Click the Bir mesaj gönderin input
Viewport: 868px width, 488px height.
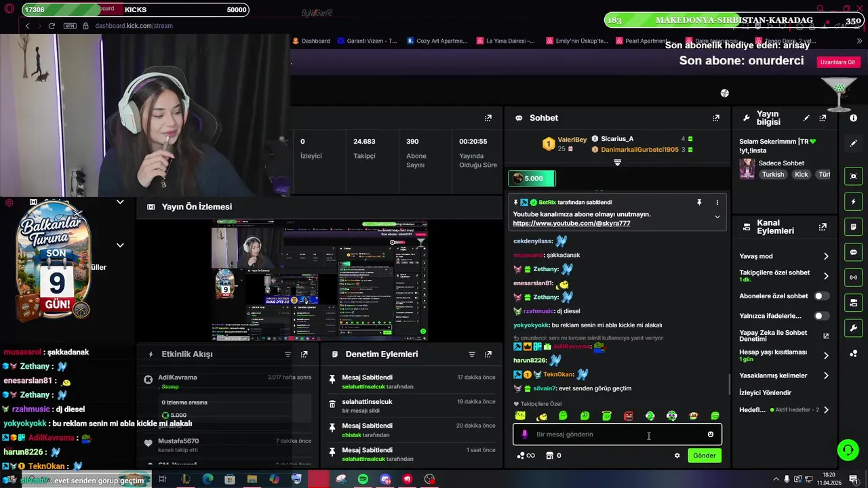point(617,434)
